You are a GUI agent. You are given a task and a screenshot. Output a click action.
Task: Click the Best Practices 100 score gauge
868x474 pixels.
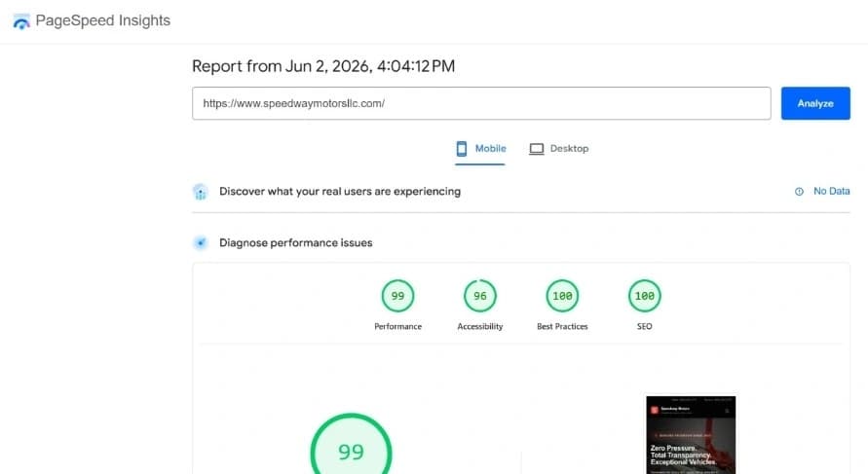[562, 296]
